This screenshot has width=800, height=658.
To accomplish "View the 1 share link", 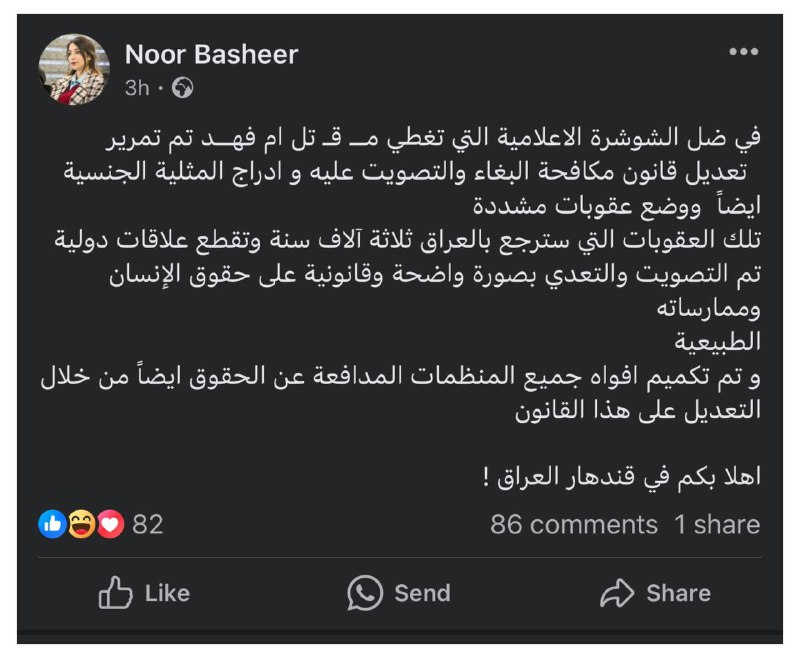I will 717,524.
